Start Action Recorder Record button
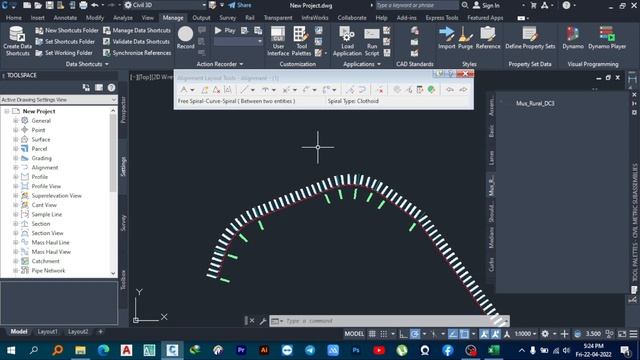 click(x=185, y=38)
